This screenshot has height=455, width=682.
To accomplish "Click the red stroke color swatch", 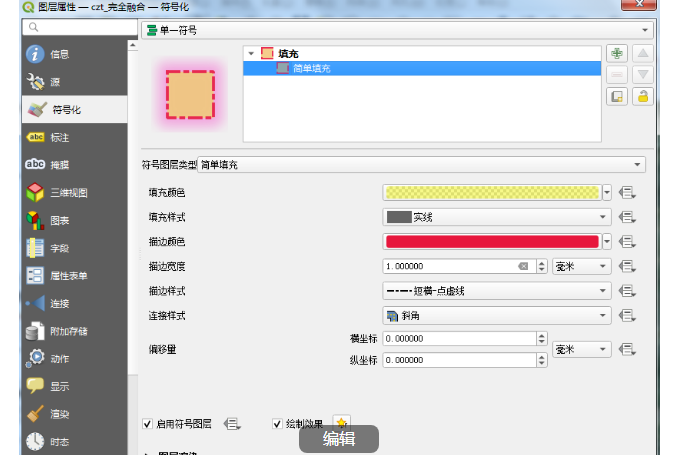I will pos(492,241).
